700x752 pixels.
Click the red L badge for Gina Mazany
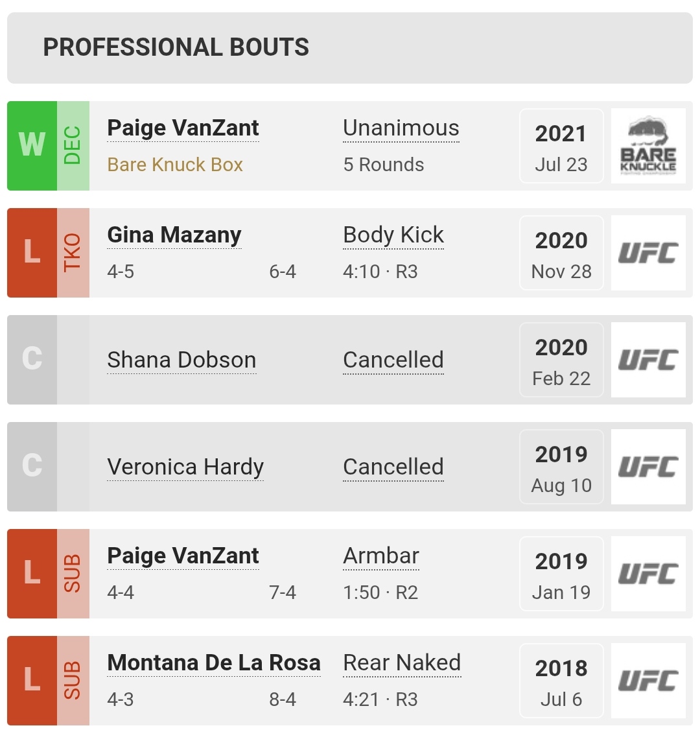32,253
